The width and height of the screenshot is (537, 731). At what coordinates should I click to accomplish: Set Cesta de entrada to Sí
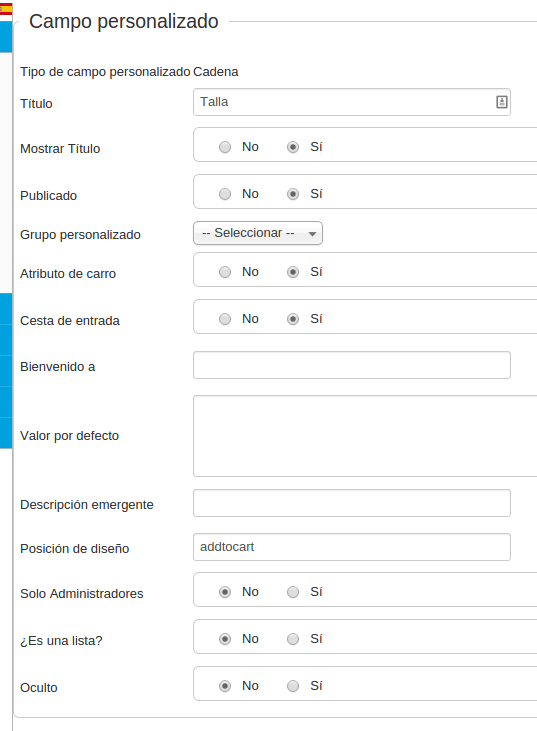coord(293,319)
